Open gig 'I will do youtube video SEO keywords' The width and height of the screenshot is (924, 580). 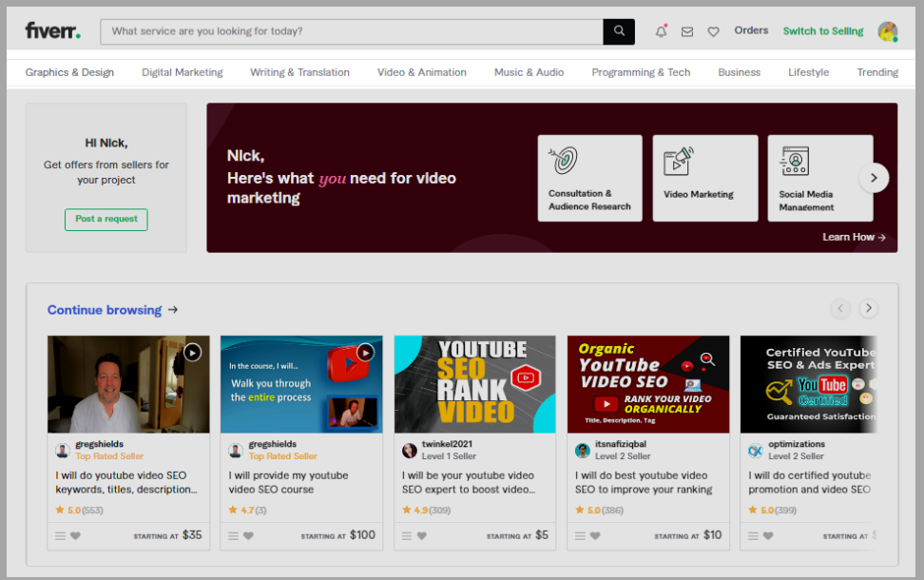pos(126,482)
